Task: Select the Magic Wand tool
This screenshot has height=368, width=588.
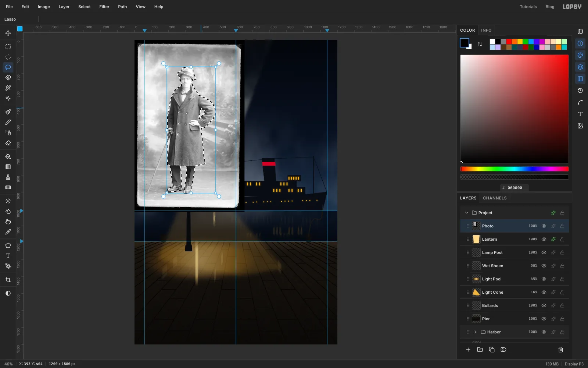Action: click(8, 88)
